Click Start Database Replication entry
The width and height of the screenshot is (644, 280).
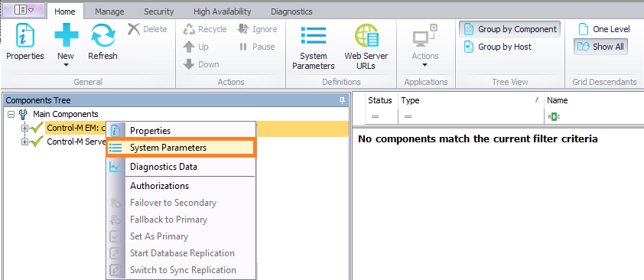181,253
